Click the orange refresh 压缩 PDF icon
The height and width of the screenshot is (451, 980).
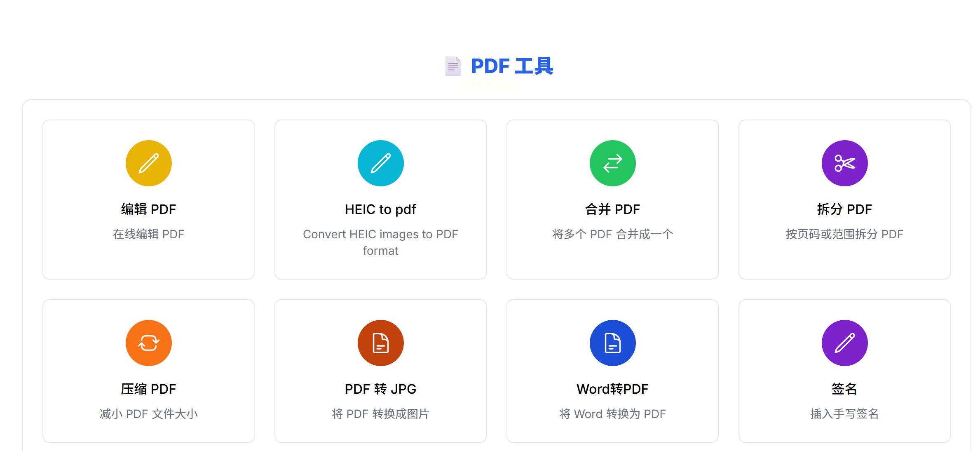coord(148,343)
